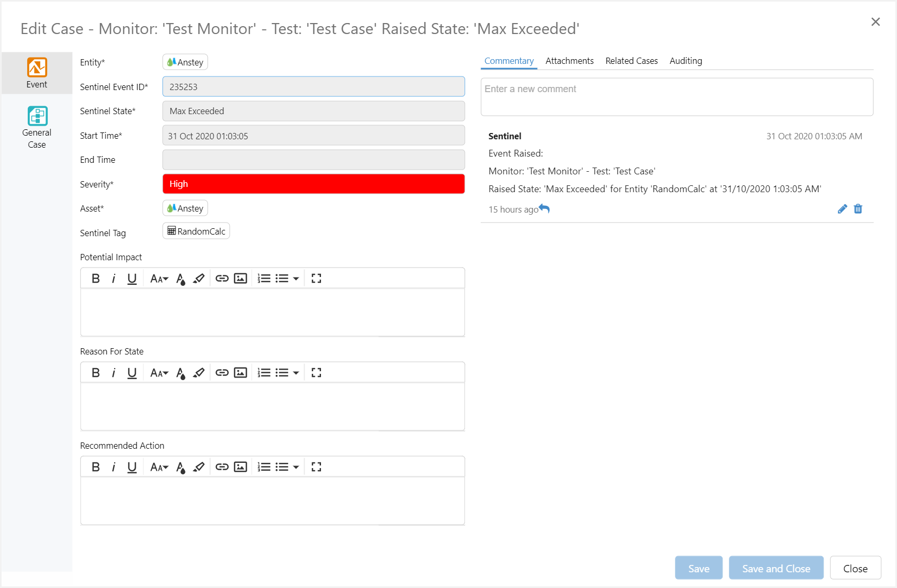897x588 pixels.
Task: Delete the Sentinel comment using trash icon
Action: [x=858, y=209]
